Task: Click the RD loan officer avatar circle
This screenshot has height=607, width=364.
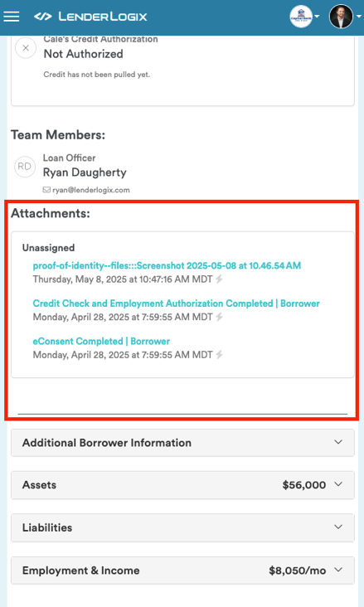Action: [25, 167]
